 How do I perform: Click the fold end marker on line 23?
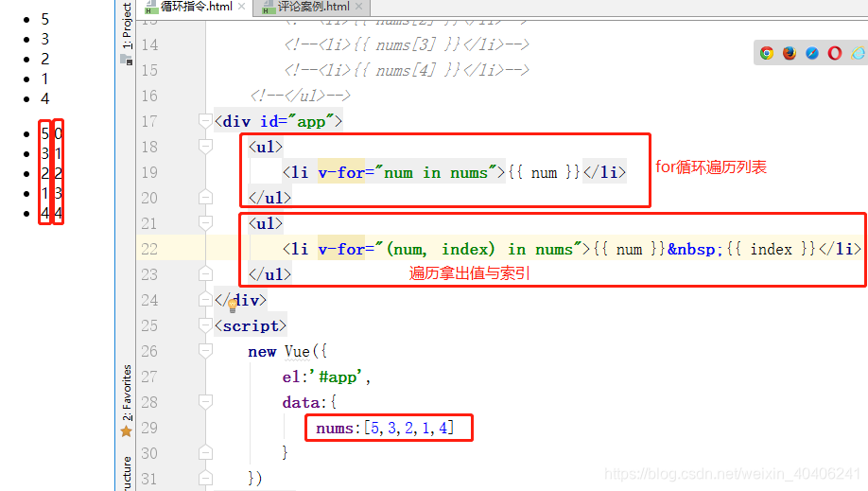(x=205, y=273)
